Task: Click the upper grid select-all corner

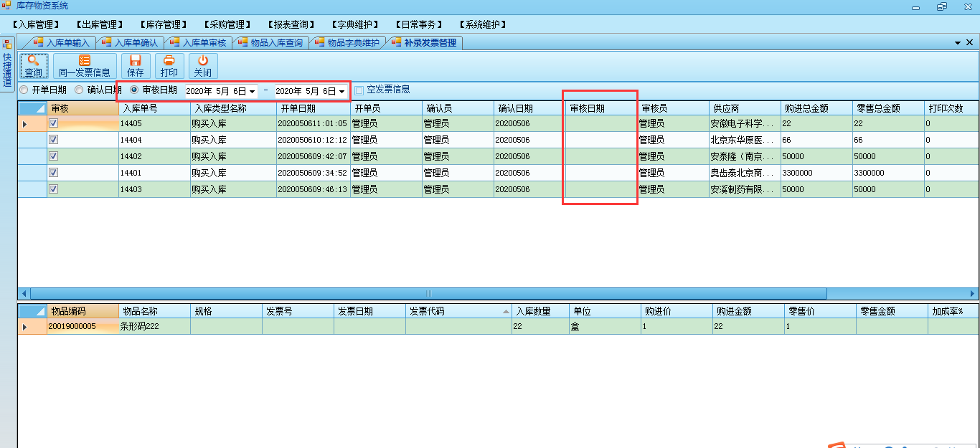Action: pyautogui.click(x=32, y=109)
